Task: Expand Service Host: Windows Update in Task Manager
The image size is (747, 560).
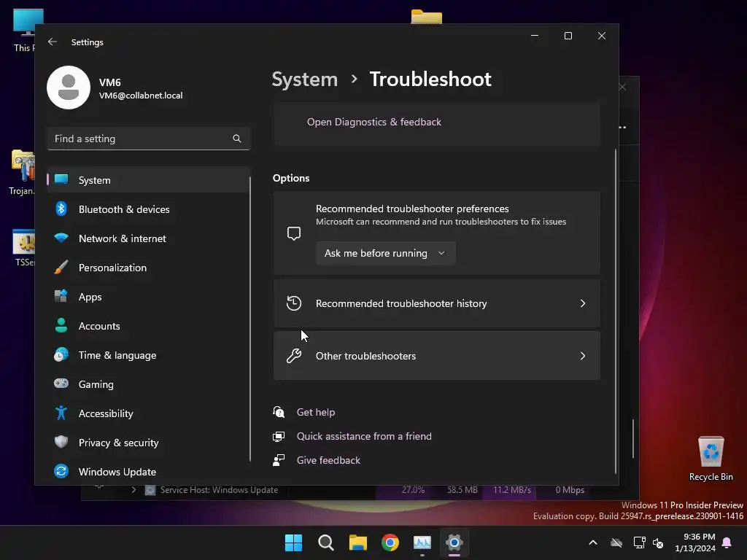Action: (x=134, y=490)
